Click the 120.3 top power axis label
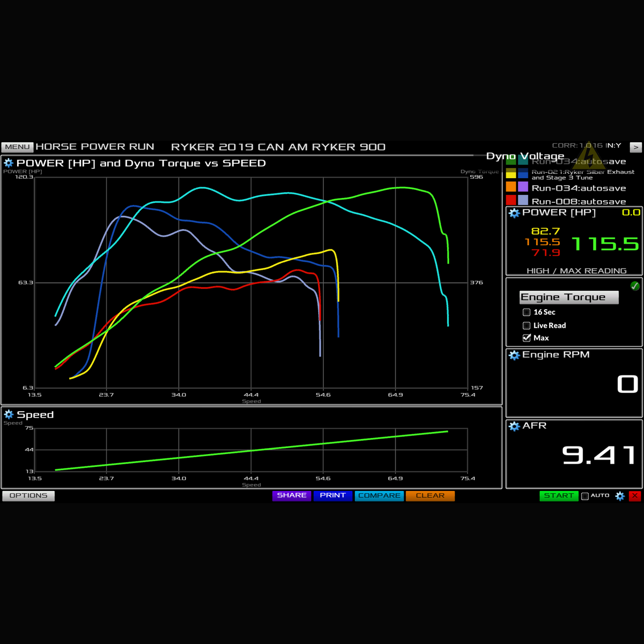Viewport: 644px width, 644px height. tap(25, 177)
